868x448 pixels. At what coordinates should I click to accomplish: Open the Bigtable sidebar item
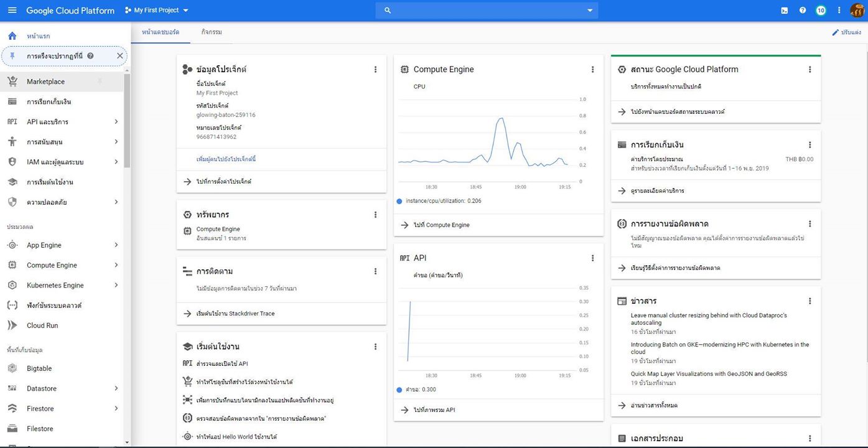pyautogui.click(x=39, y=368)
